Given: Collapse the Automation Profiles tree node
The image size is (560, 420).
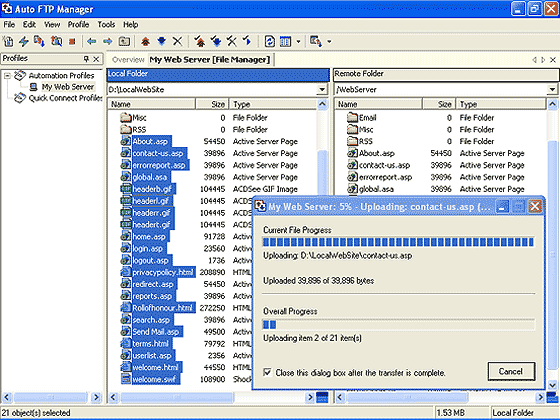Looking at the screenshot, I should tap(7, 76).
